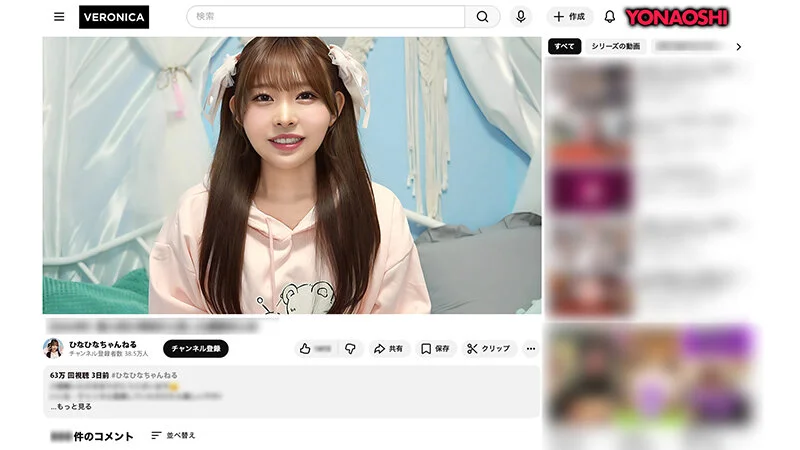The height and width of the screenshot is (450, 800).
Task: Click the 作成 create button
Action: click(569, 17)
